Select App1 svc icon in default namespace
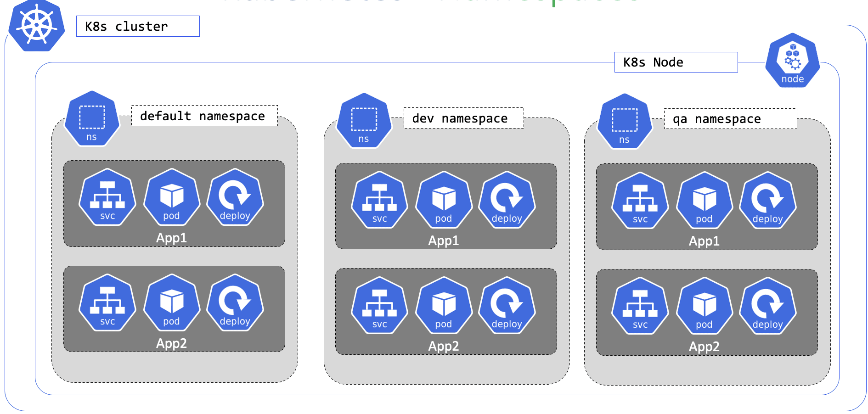Viewport: 868px width, 414px height. (107, 197)
